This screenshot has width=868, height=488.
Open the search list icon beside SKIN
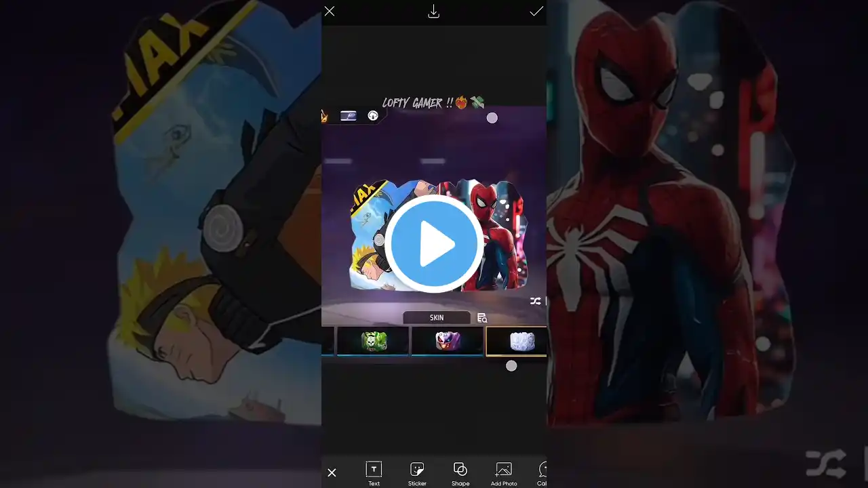pyautogui.click(x=482, y=318)
